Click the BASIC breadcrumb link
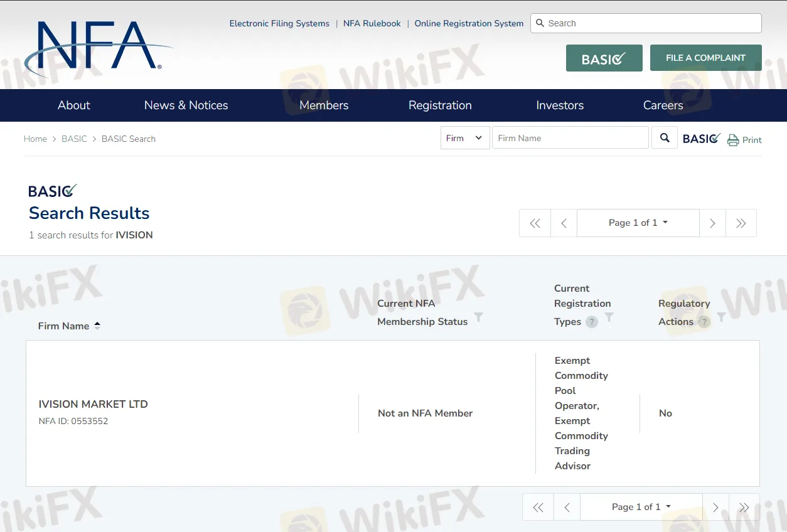The width and height of the screenshot is (787, 532). tap(74, 139)
